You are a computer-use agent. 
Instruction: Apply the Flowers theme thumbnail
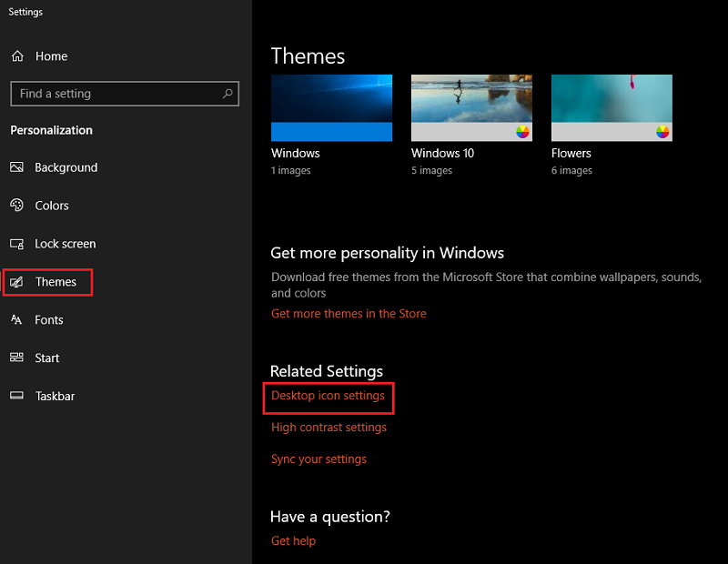pos(612,107)
